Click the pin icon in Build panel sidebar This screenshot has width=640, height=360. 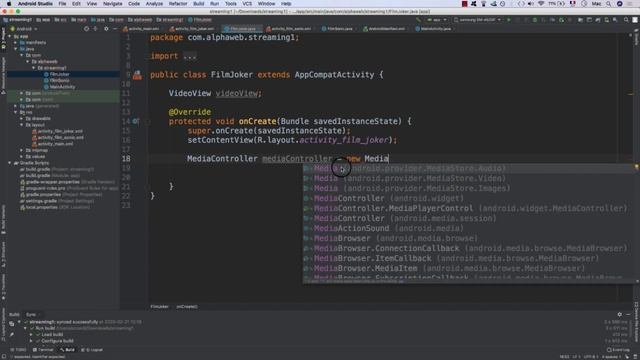[12, 334]
